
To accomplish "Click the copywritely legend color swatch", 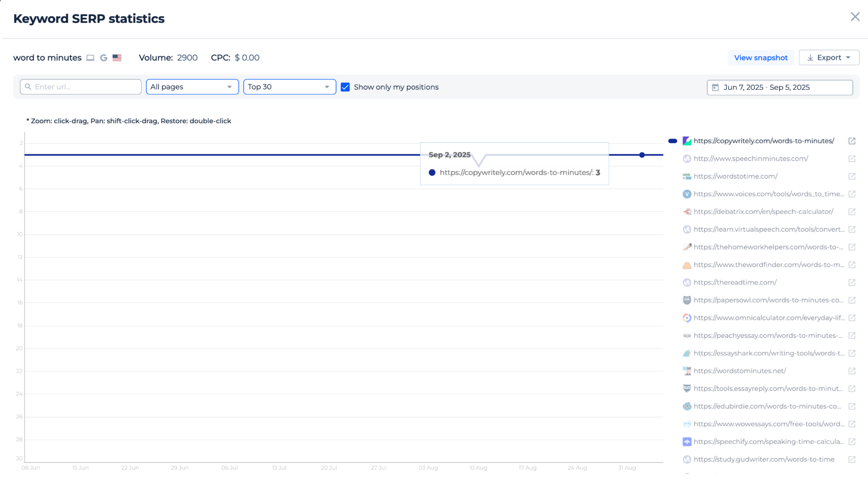I will [673, 141].
